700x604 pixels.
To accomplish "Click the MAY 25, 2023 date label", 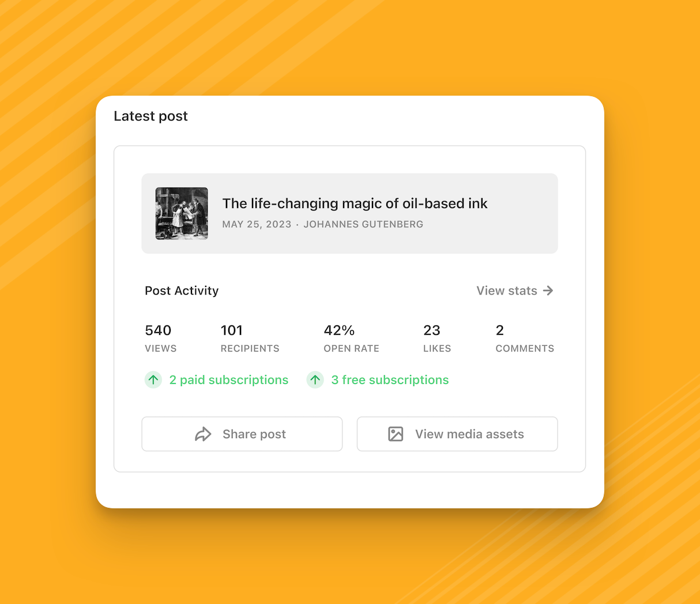I will coord(256,224).
